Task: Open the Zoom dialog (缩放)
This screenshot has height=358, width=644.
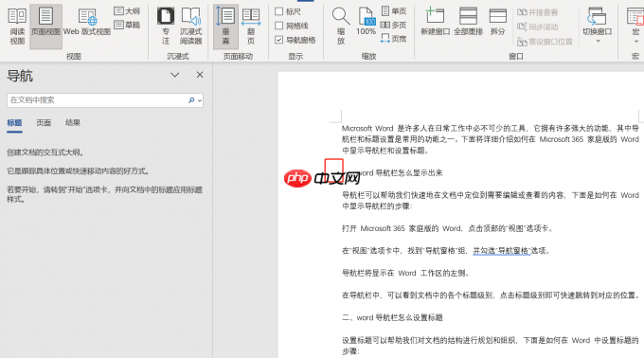Action: (x=341, y=27)
